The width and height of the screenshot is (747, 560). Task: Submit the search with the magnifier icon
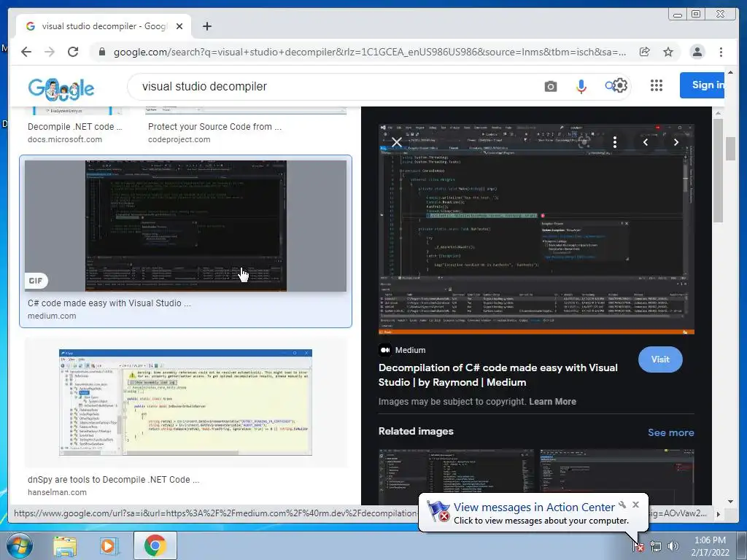tap(609, 86)
